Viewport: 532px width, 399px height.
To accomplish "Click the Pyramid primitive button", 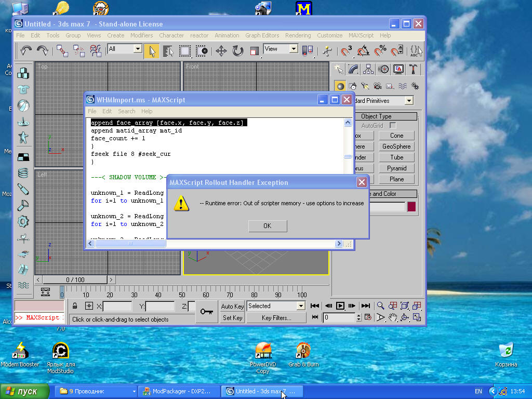I will coord(396,168).
